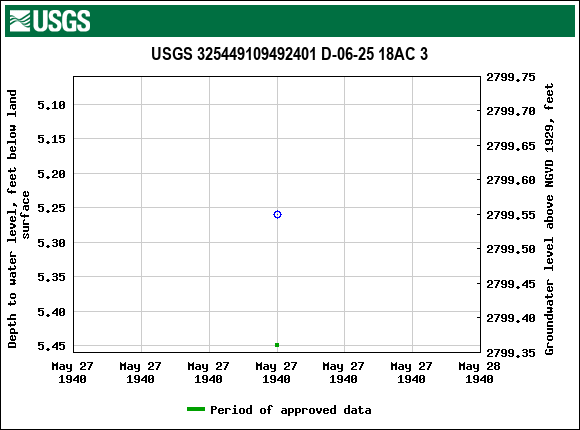
Task: Click the 'Groundwater level above NGVD 1929' axis title
Action: (x=549, y=219)
